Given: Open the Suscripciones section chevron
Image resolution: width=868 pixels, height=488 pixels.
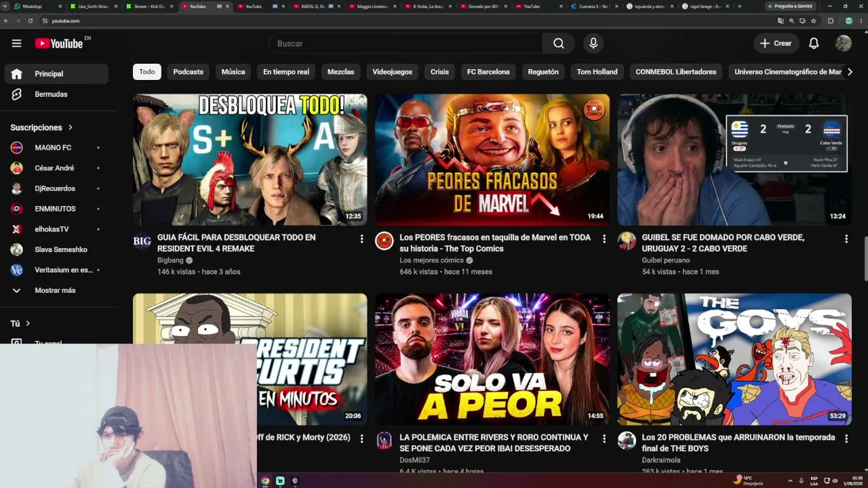Looking at the screenshot, I should pos(70,127).
